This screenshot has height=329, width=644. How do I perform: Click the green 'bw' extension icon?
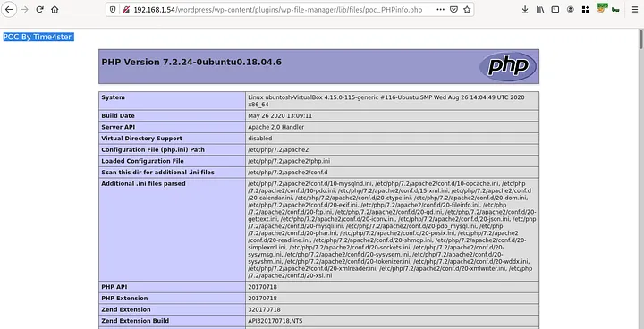615,10
